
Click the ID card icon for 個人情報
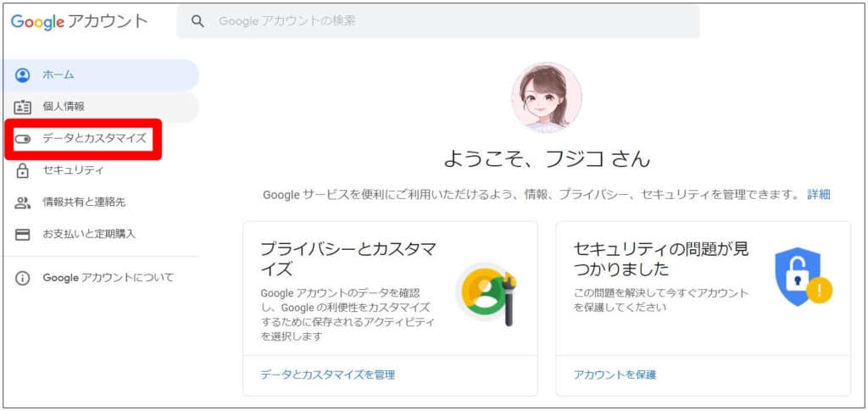(23, 107)
